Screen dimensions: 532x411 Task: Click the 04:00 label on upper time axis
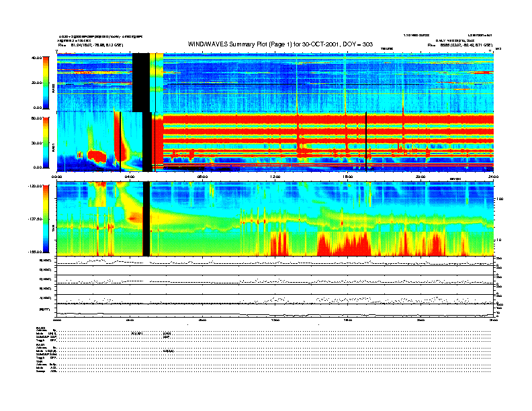click(130, 177)
